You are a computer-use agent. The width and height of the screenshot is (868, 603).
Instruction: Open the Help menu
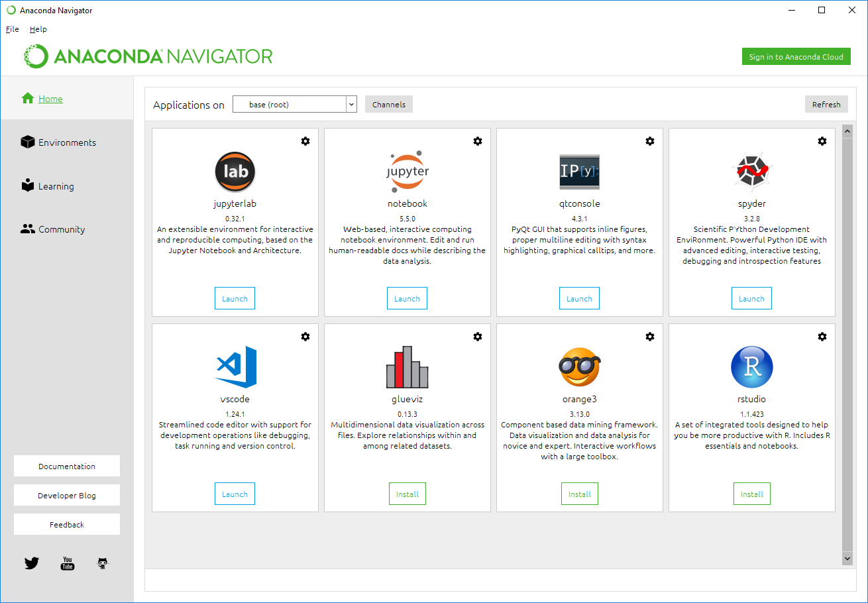click(38, 29)
